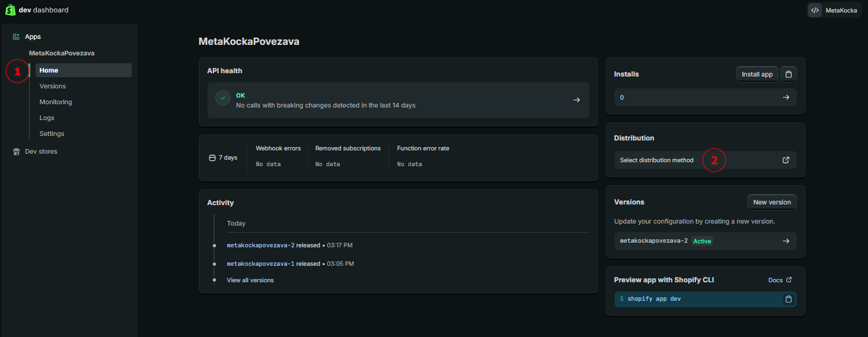
Task: Open metakockapovezava-2 version arrow
Action: [786, 241]
